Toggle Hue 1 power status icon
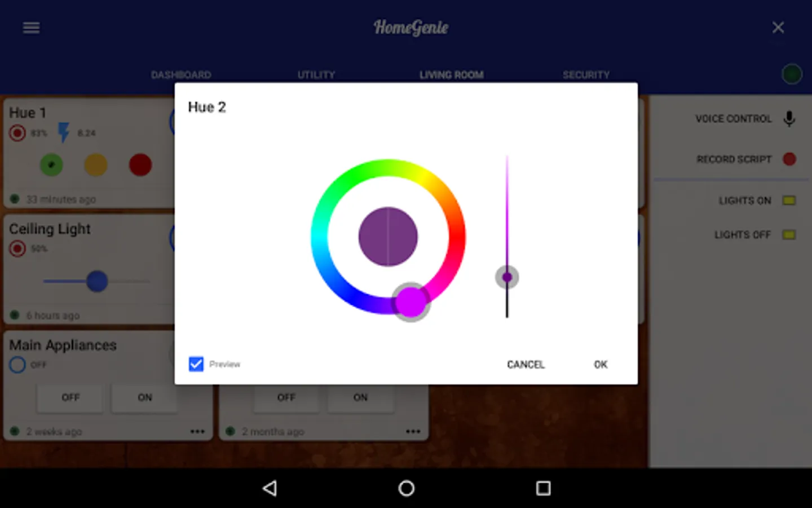This screenshot has height=508, width=812. [x=17, y=133]
